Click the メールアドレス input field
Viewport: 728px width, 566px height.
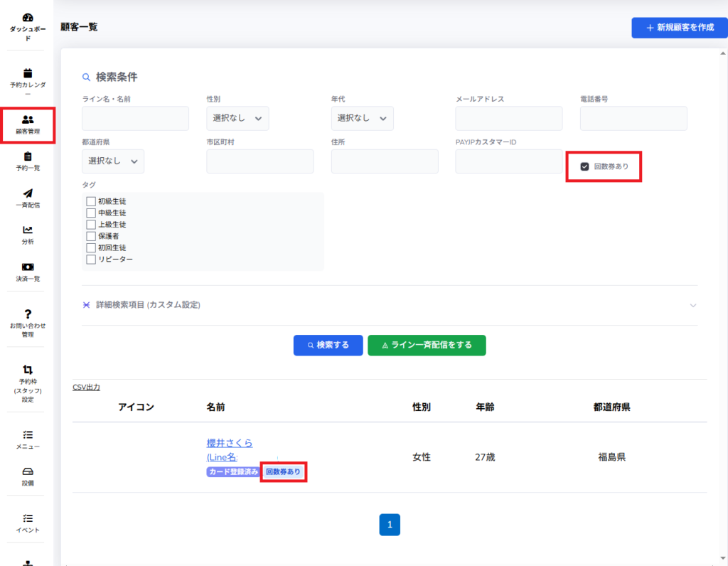(508, 118)
